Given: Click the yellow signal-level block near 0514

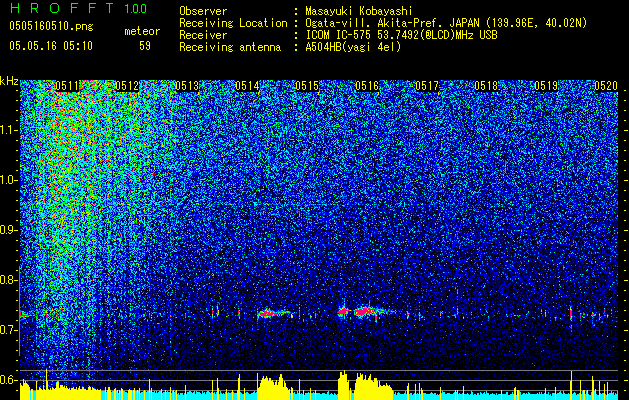Looking at the screenshot, I should (x=274, y=387).
